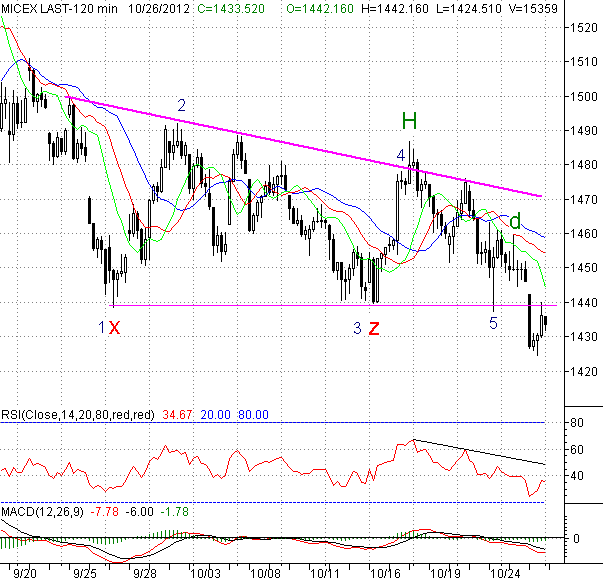The height and width of the screenshot is (583, 603).
Task: Click the 1440 price axis label
Action: [584, 303]
